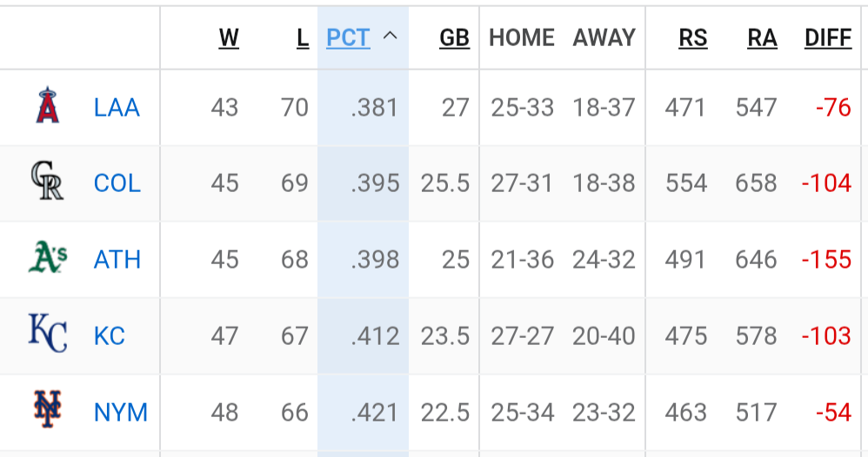Sort standings by GB header
868x457 pixels.
[x=455, y=37]
